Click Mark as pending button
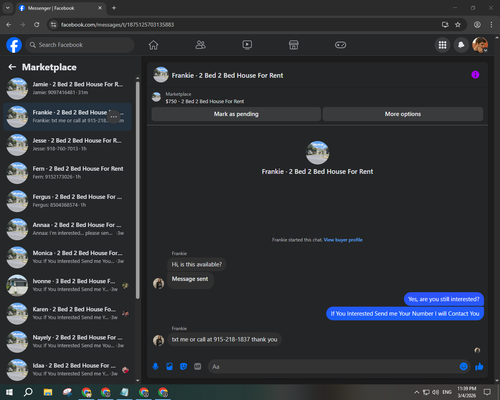500x400 pixels. 236,114
